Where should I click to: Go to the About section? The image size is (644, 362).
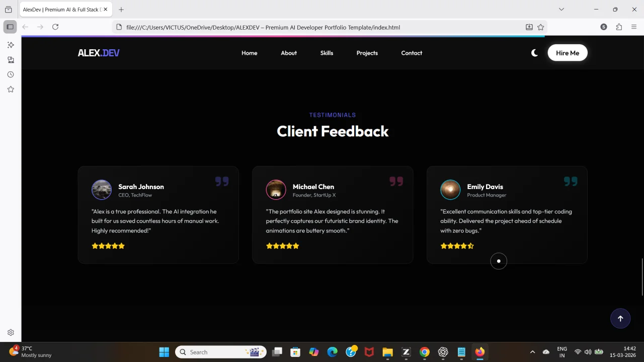[289, 53]
